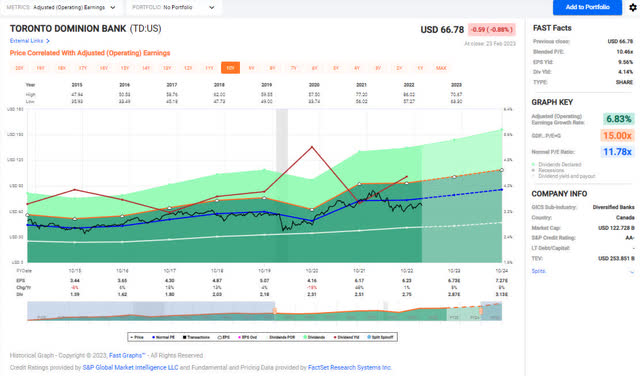This screenshot has height=376, width=640.
Task: Toggle EPS series in chart legend
Action: [224, 337]
